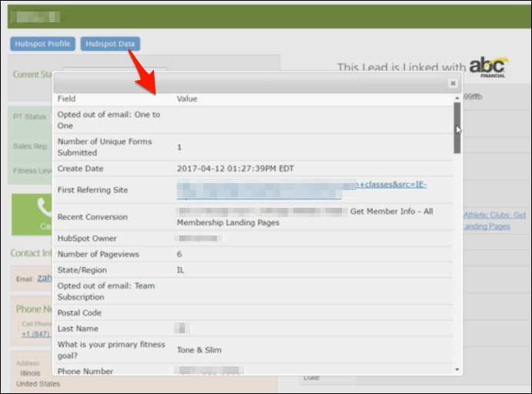Click the Create Date field label
This screenshot has height=394, width=532.
80,169
